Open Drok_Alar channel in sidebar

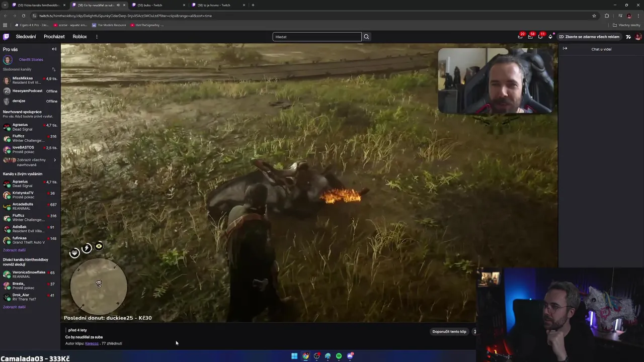click(x=30, y=297)
